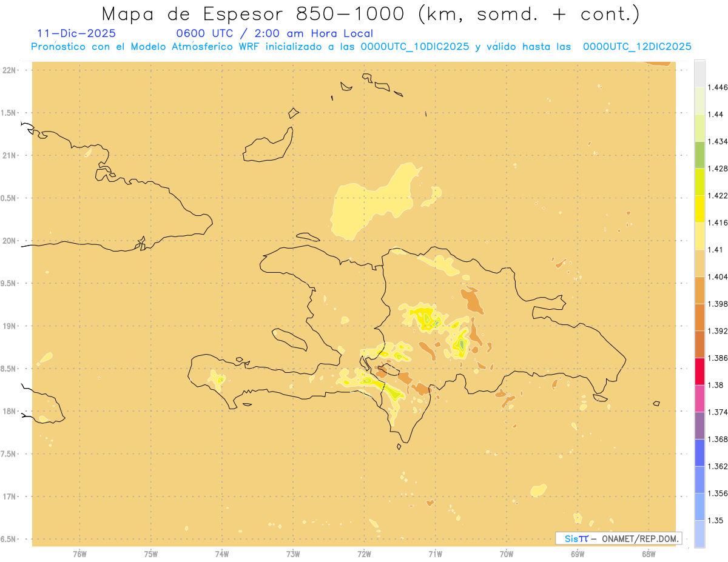The width and height of the screenshot is (728, 562).
Task: Click the '21N' latitude label
Action: click(9, 155)
